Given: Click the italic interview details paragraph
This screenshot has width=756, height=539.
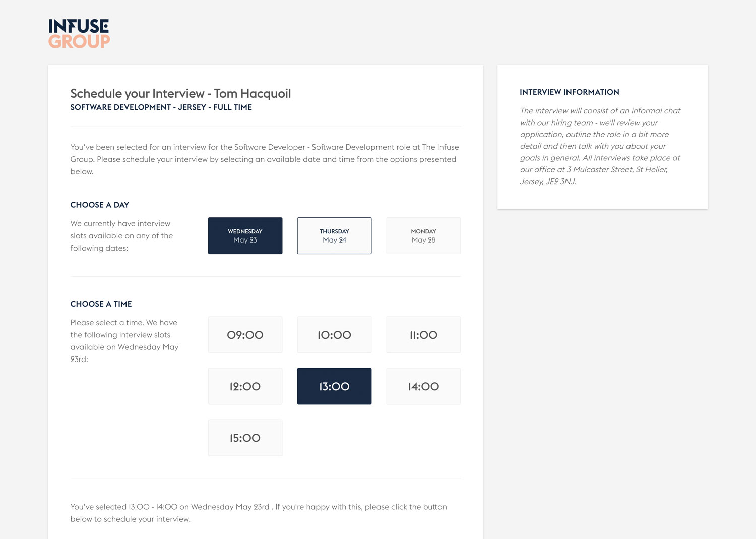Looking at the screenshot, I should [x=600, y=146].
